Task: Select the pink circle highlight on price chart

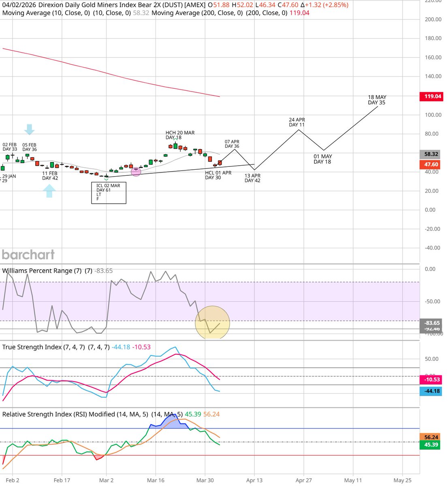Action: pyautogui.click(x=136, y=172)
